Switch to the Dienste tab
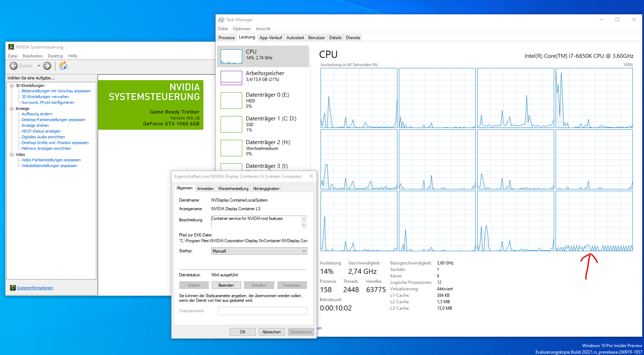 tap(353, 38)
